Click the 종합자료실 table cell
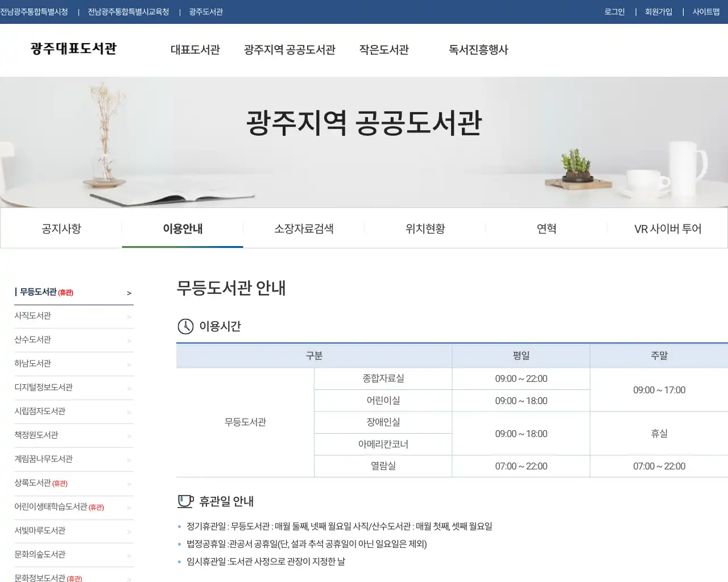This screenshot has width=728, height=582. [383, 379]
